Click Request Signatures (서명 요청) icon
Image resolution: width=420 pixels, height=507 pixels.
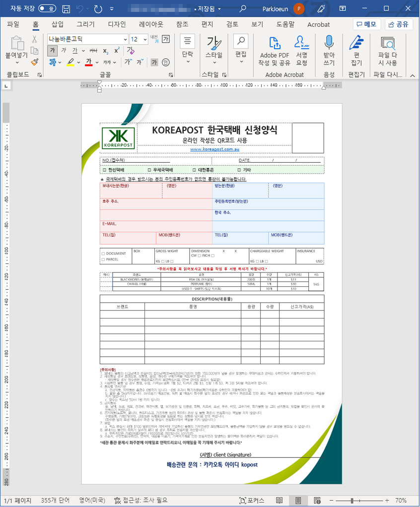(x=301, y=51)
